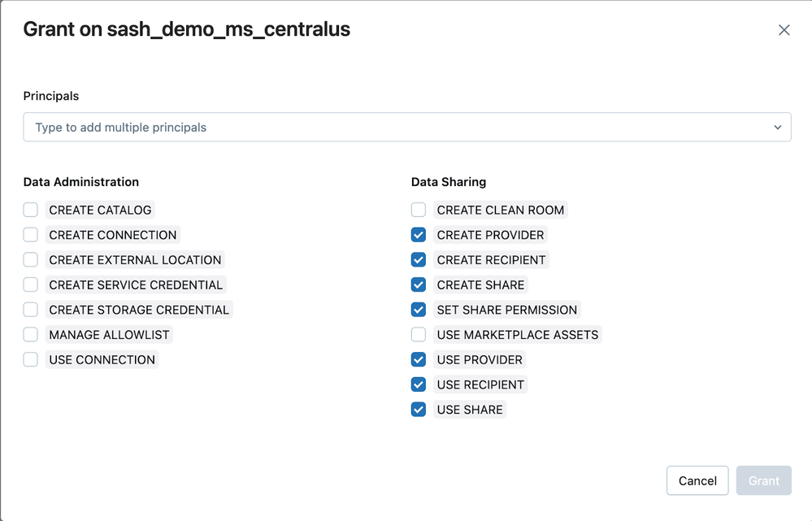The width and height of the screenshot is (812, 521).
Task: Untick the SET SHARE PERMISSION checkbox
Action: [419, 310]
